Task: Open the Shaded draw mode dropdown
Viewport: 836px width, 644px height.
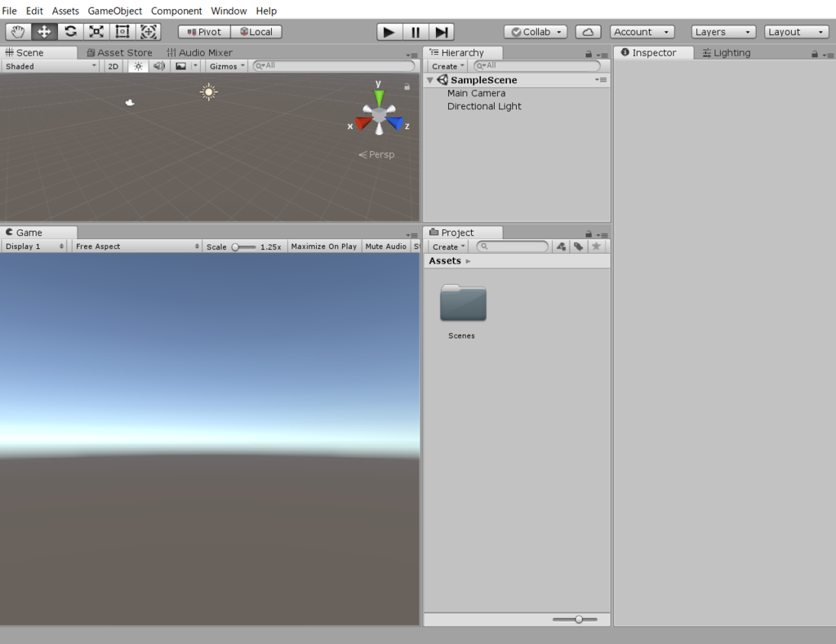Action: pos(50,66)
